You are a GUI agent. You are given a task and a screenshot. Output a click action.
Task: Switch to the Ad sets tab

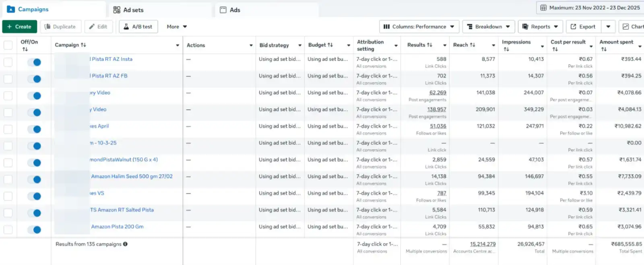click(128, 10)
